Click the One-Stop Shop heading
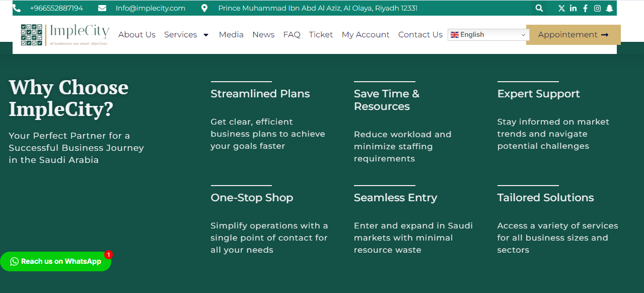Viewport: 644px width, 293px height. point(252,198)
